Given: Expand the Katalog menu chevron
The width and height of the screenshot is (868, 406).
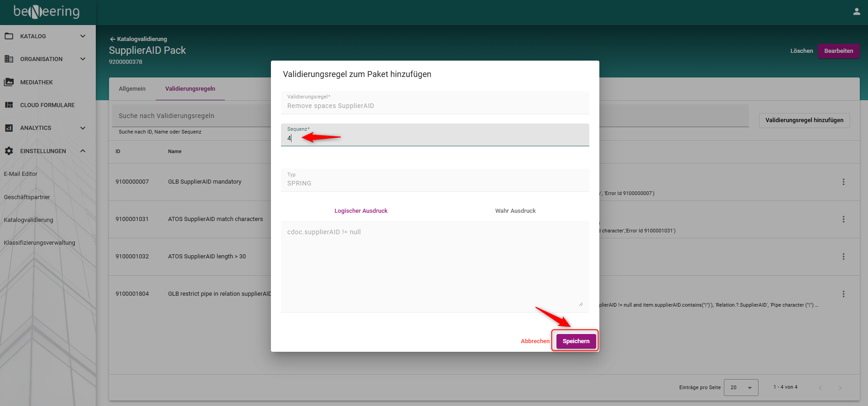Looking at the screenshot, I should (83, 36).
